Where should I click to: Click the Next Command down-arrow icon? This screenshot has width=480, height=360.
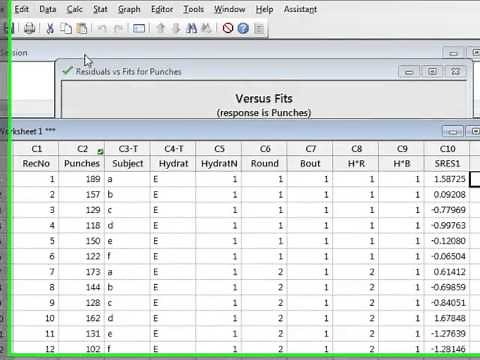pos(176,28)
